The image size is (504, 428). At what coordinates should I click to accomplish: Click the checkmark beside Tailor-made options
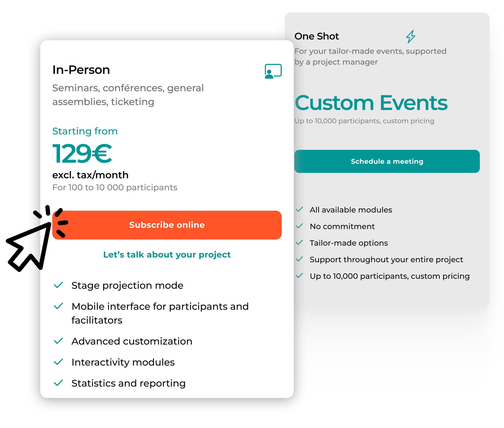pos(300,243)
